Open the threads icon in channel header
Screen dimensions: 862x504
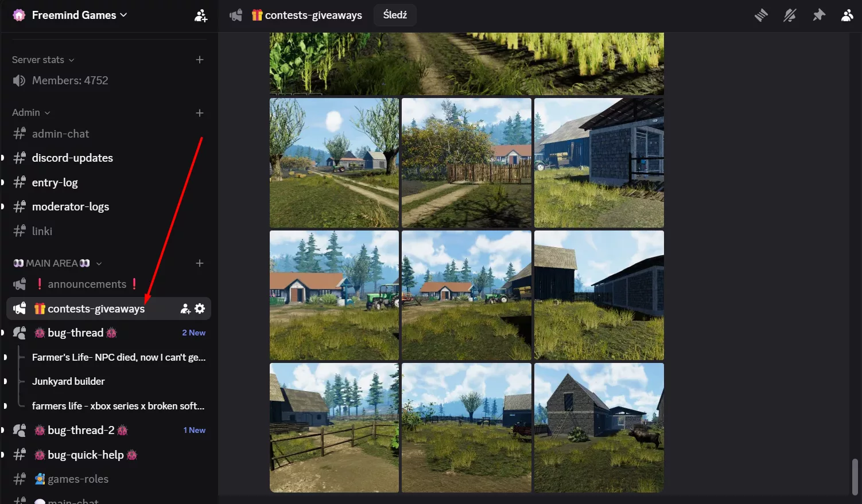point(761,15)
